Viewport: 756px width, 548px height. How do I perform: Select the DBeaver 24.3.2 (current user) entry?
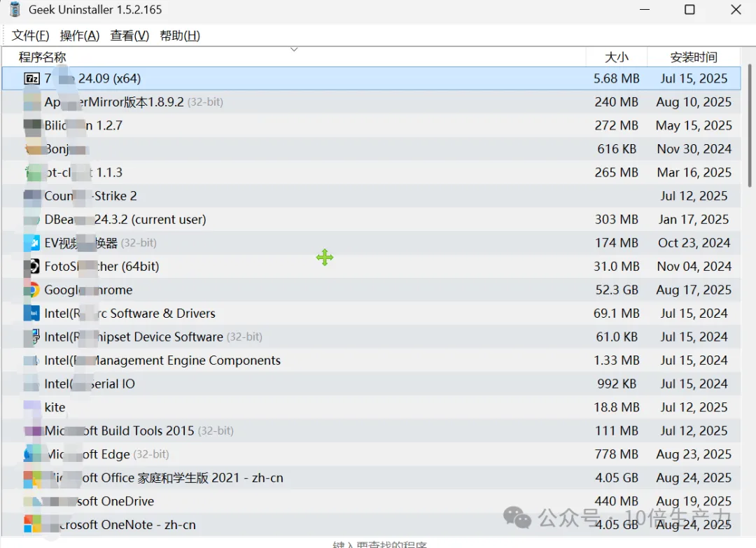click(372, 219)
